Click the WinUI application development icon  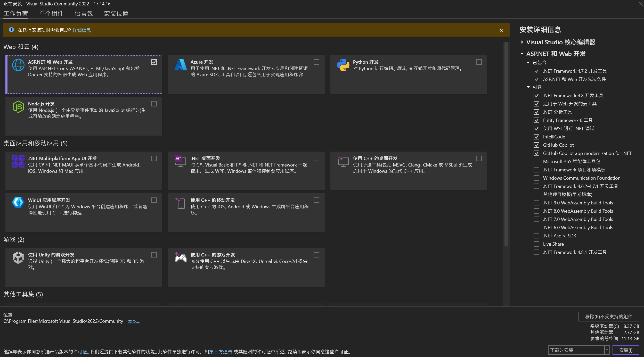coord(18,203)
